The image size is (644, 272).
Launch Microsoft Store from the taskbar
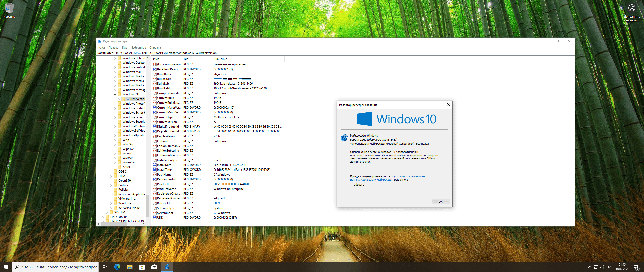coord(142,267)
